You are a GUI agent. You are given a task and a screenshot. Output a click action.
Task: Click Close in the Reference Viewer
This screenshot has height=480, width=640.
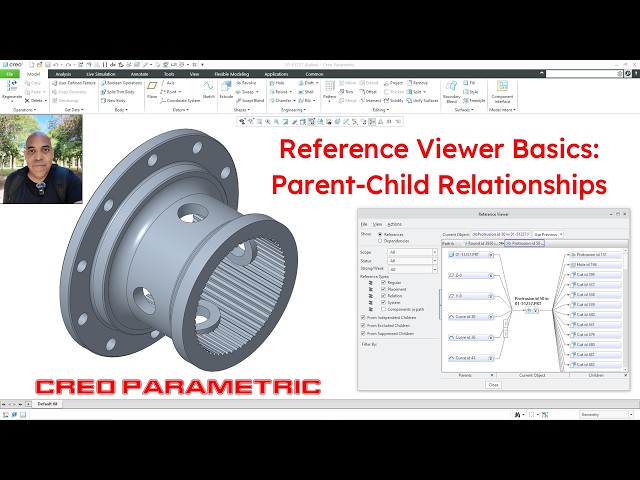pos(493,385)
